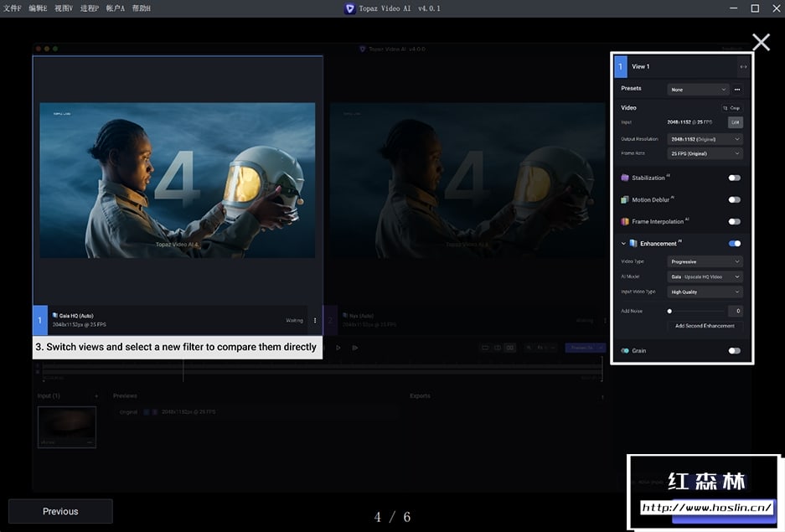Open the 文件F menu
This screenshot has width=785, height=532.
[x=13, y=8]
